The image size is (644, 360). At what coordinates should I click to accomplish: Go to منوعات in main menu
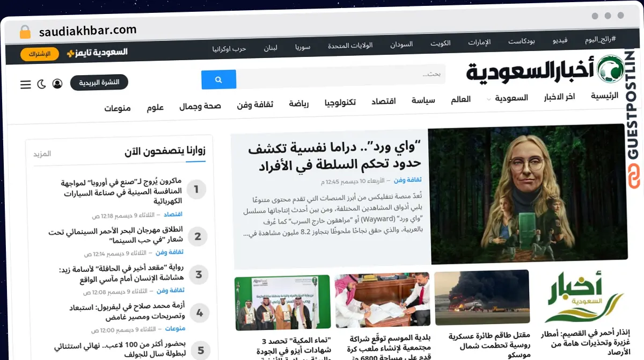118,108
